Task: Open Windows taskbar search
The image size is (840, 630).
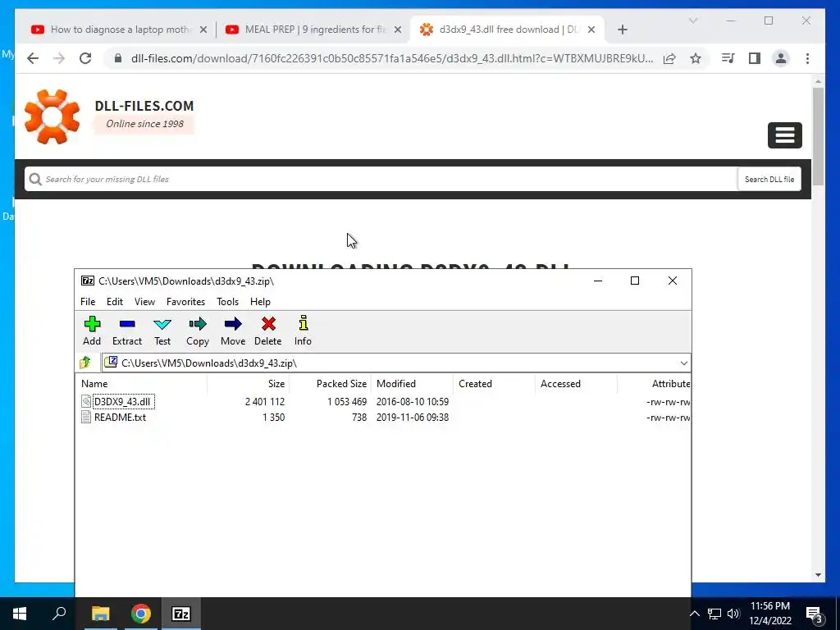Action: click(x=59, y=614)
